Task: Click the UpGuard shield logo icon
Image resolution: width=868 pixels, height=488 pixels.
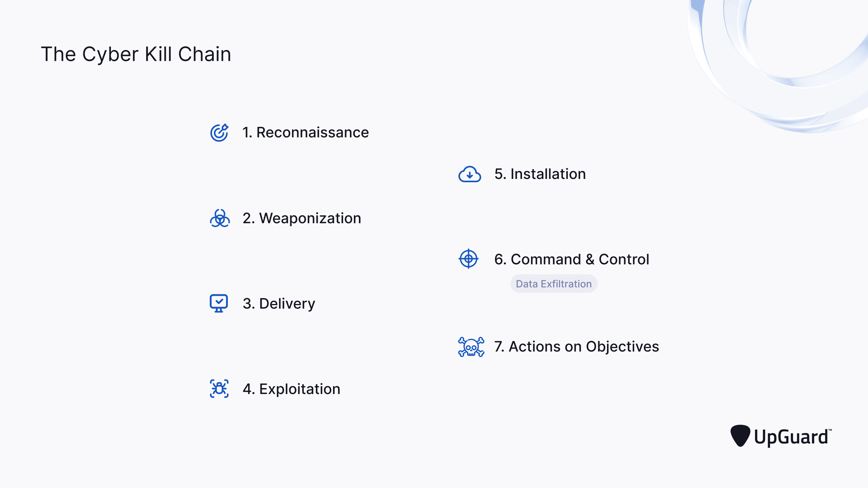Action: tap(740, 436)
